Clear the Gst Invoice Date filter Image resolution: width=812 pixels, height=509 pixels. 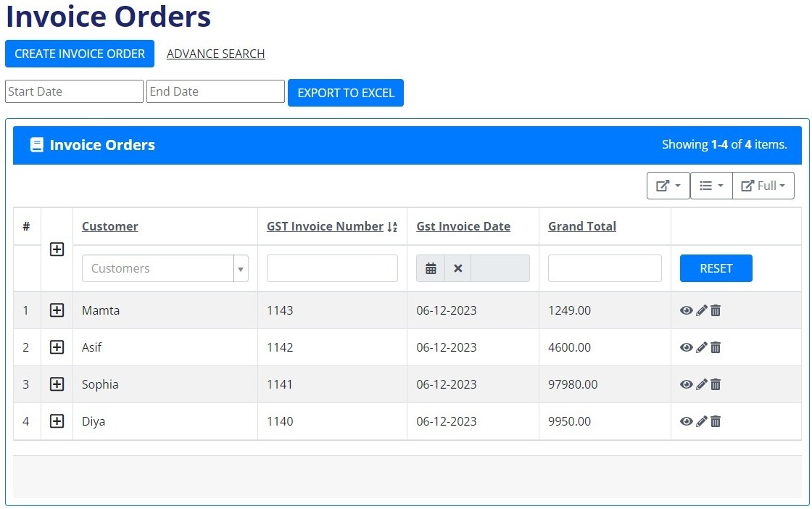pos(457,268)
